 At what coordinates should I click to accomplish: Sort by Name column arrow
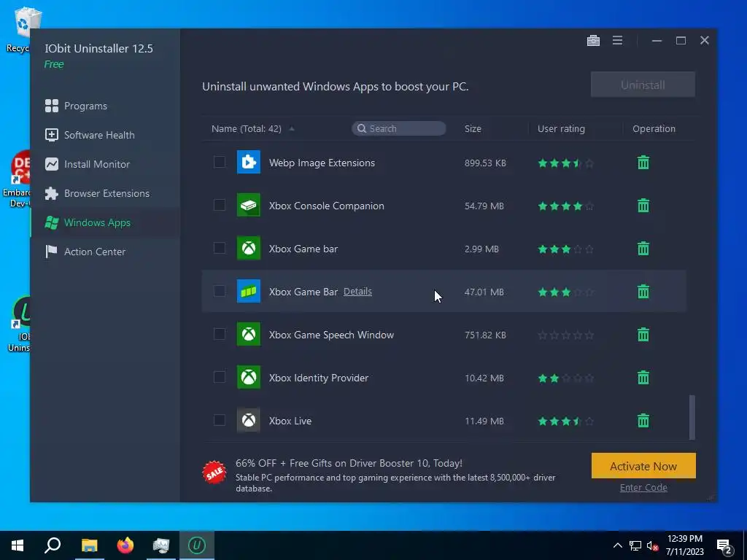(292, 128)
